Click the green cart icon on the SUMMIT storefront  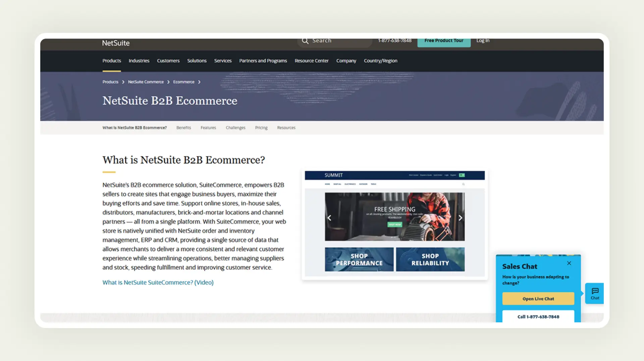(462, 175)
